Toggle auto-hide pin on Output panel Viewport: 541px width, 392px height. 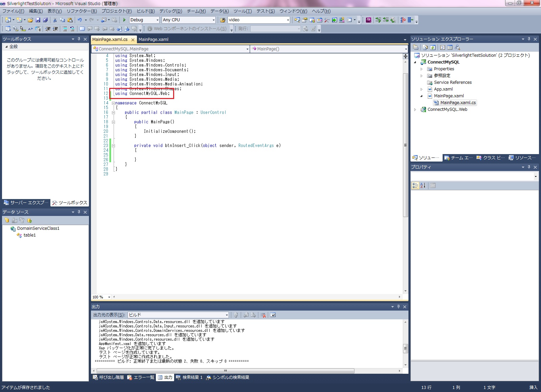(x=398, y=307)
